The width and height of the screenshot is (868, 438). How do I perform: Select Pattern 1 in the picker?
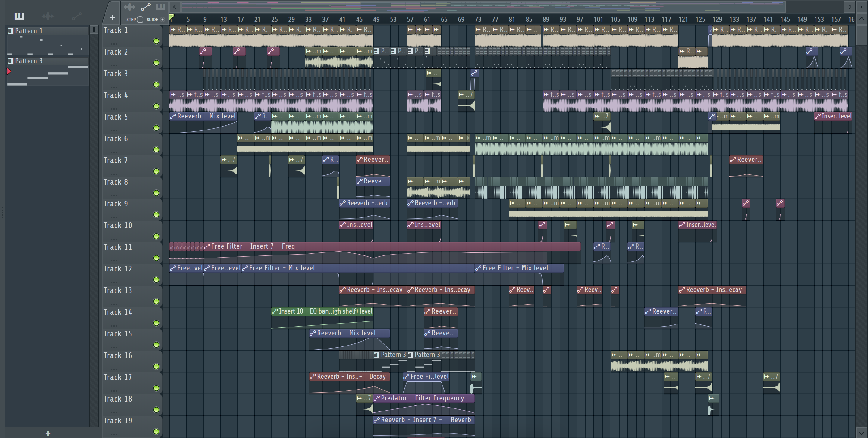48,31
